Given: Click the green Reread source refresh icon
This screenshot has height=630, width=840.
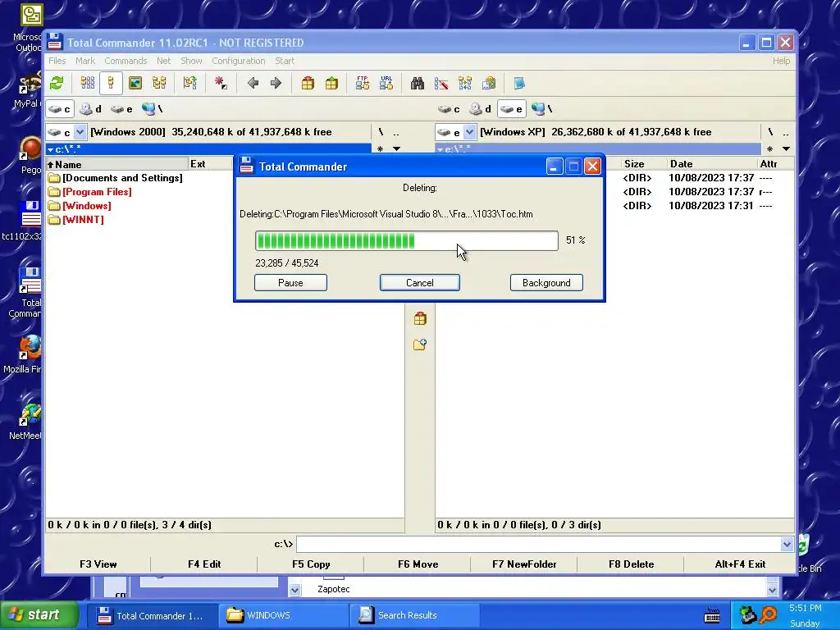Looking at the screenshot, I should coord(57,83).
